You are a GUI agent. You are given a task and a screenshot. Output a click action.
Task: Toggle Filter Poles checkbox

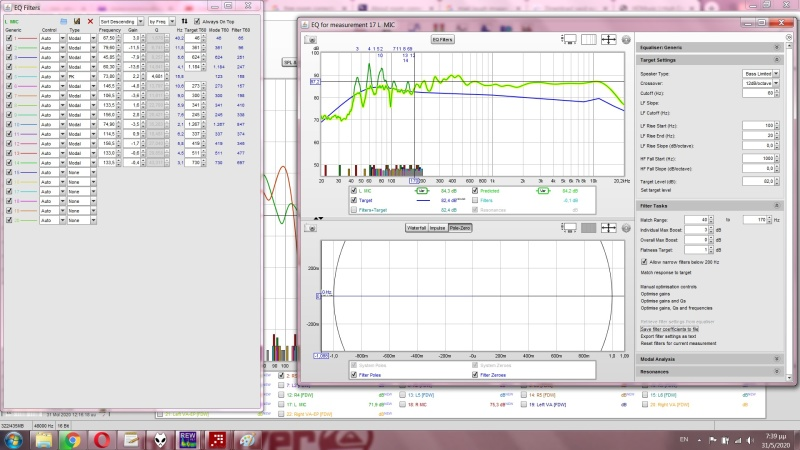354,375
